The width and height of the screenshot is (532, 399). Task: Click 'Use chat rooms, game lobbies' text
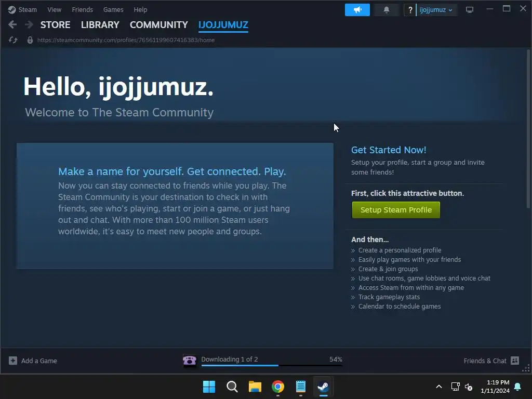tap(424, 278)
